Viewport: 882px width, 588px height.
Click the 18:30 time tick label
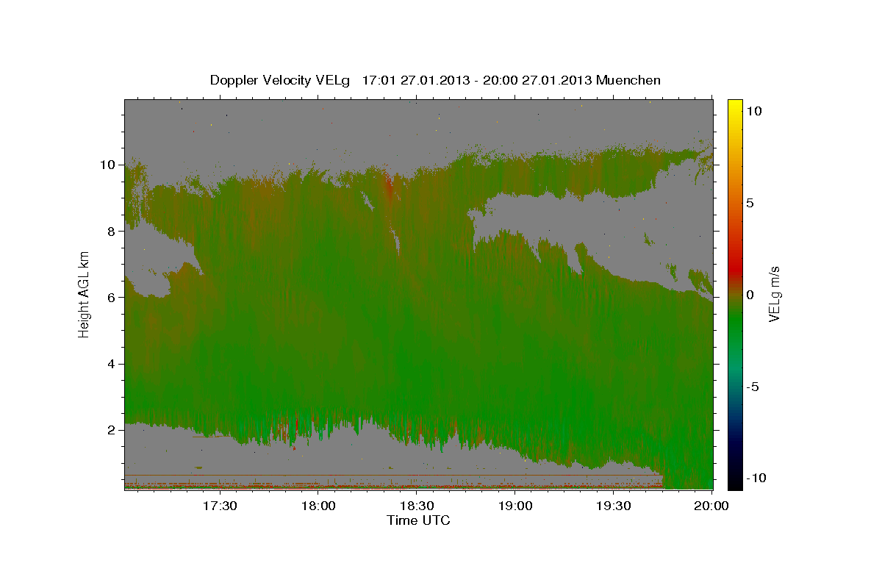pos(417,506)
